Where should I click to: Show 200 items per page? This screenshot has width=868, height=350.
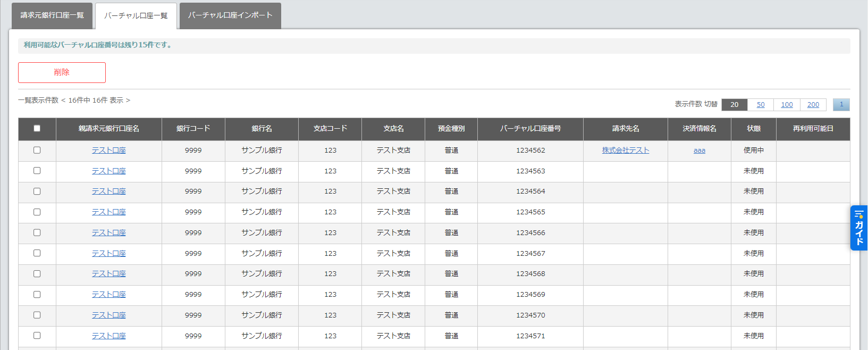tap(813, 105)
